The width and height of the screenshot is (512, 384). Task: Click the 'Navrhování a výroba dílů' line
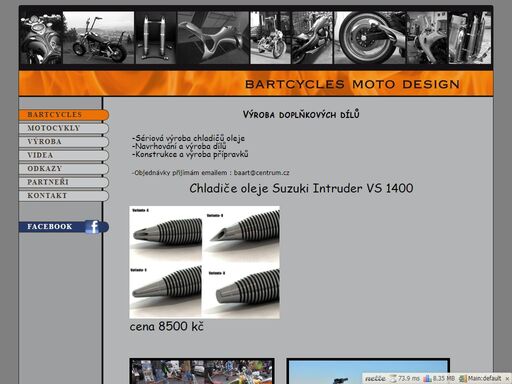(x=179, y=146)
